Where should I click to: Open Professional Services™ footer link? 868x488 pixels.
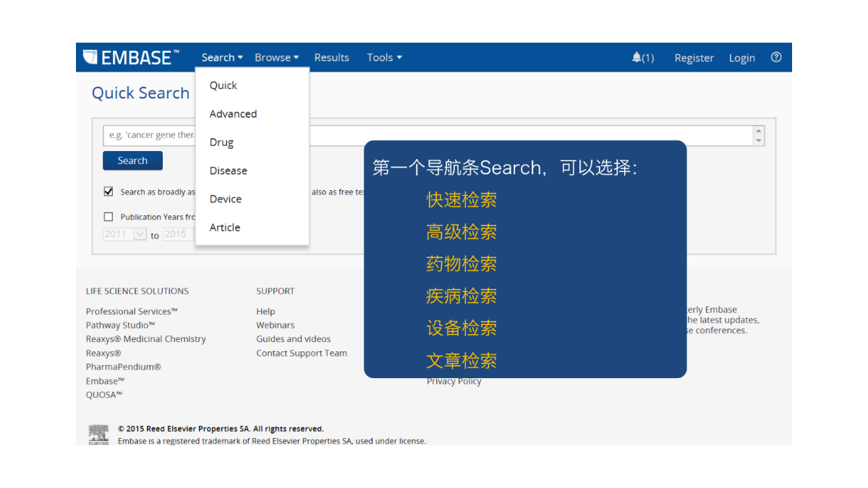pyautogui.click(x=132, y=311)
